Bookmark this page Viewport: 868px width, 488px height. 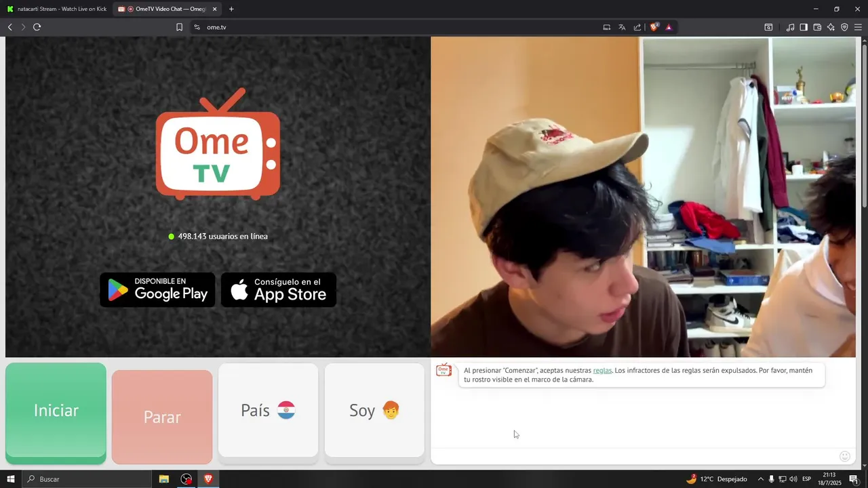coord(179,27)
